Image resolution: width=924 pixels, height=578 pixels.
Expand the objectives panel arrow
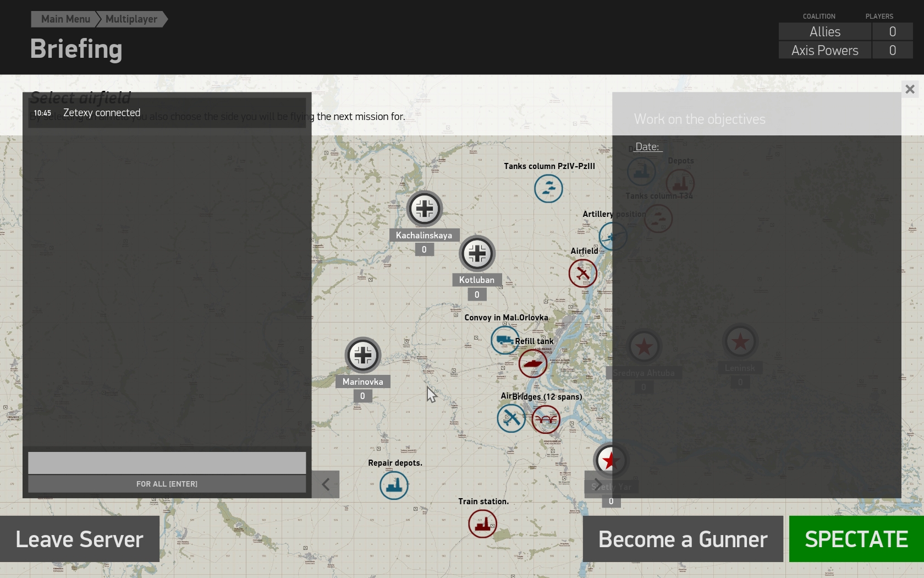(x=598, y=484)
